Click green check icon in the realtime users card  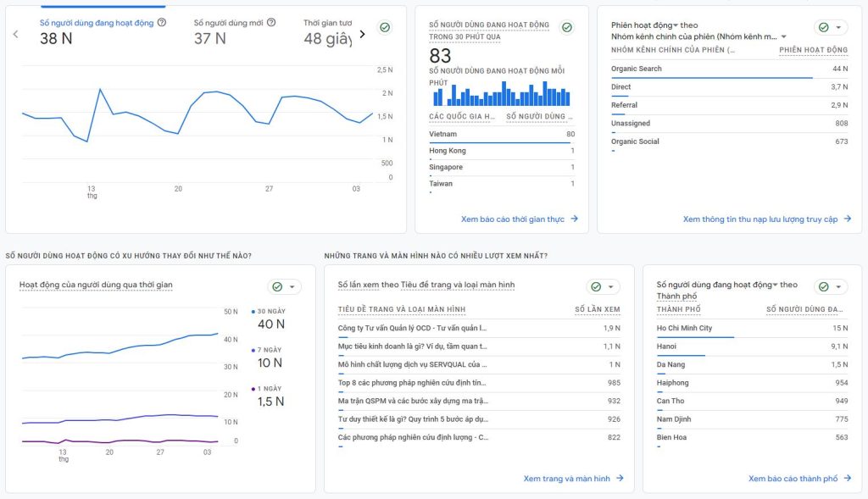[566, 27]
